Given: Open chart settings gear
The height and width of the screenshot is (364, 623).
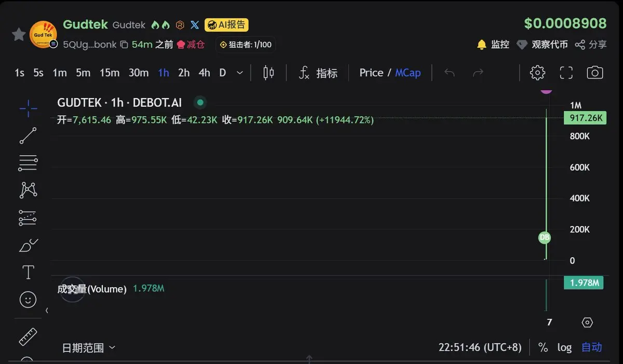Looking at the screenshot, I should pos(537,73).
